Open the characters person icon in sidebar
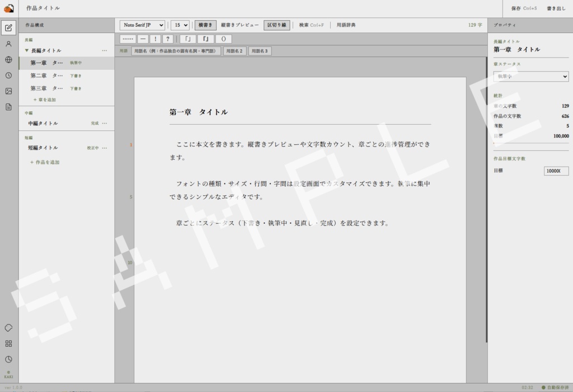Screen dimensions: 573x392 point(8,44)
